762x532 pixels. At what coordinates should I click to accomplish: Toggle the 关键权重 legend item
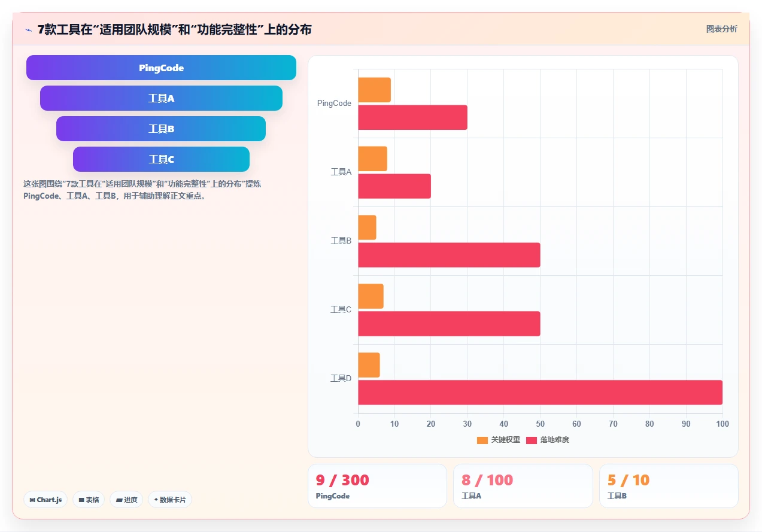[x=499, y=440]
